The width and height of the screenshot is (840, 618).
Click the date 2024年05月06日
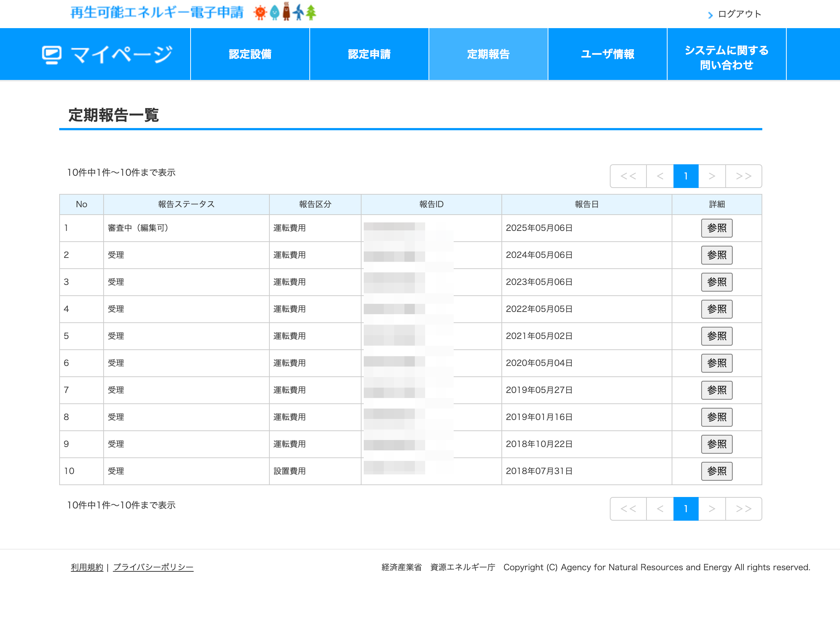[539, 255]
